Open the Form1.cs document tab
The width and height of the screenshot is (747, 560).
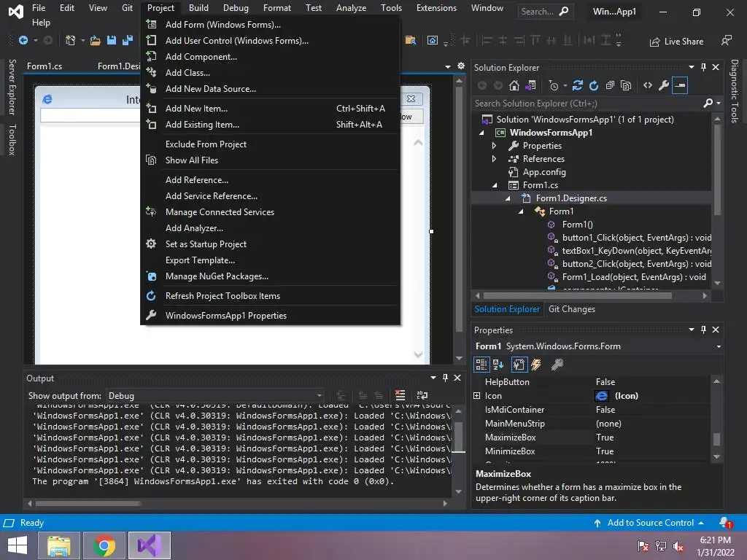click(44, 66)
